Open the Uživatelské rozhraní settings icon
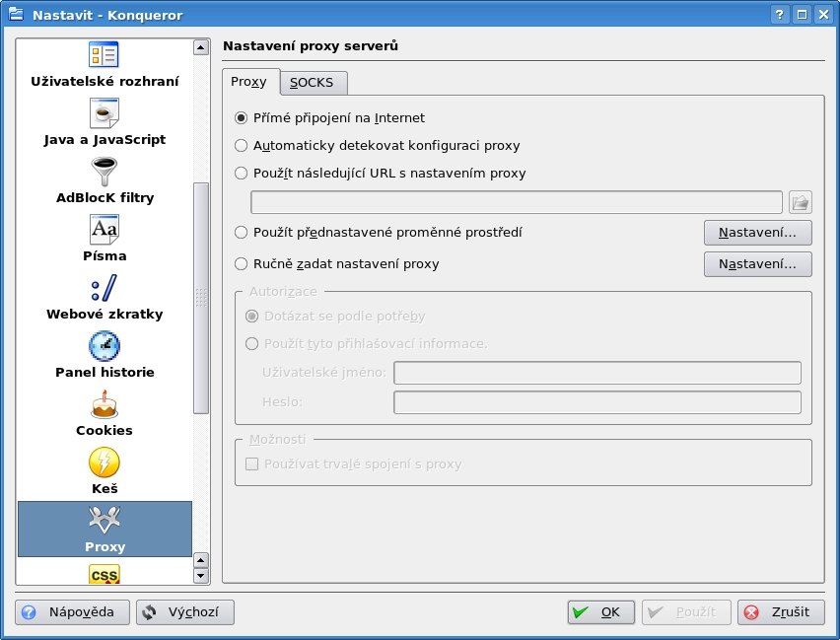Viewport: 840px width, 640px height. pos(104,54)
